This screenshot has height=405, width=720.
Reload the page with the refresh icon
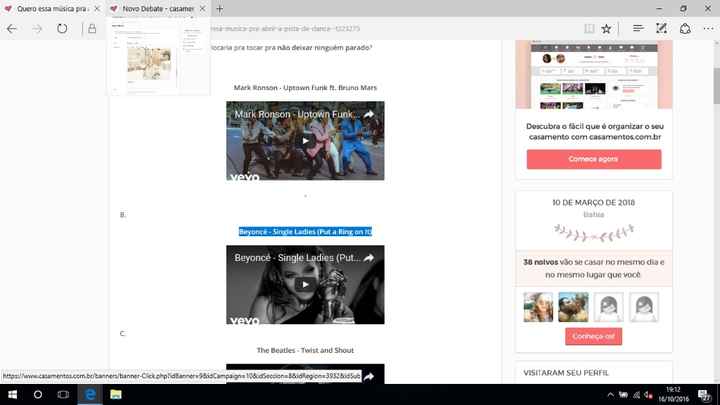[x=62, y=28]
